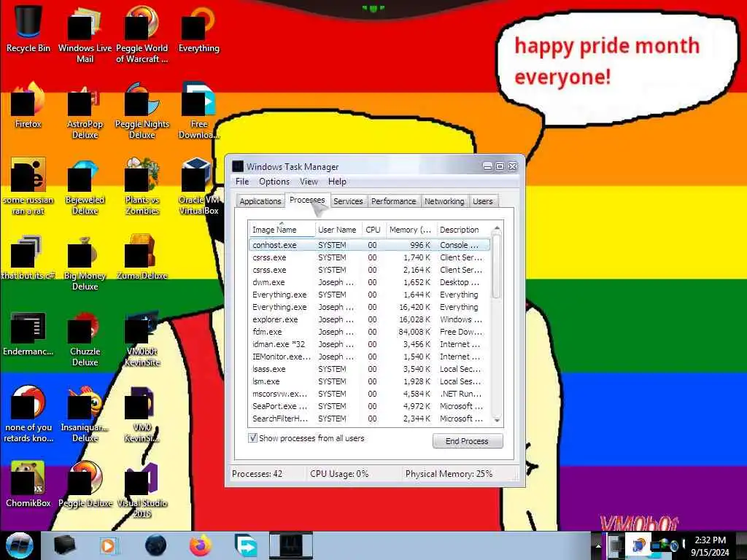Image resolution: width=747 pixels, height=560 pixels.
Task: Open the Free Download Manager desktop icon
Action: [x=198, y=111]
